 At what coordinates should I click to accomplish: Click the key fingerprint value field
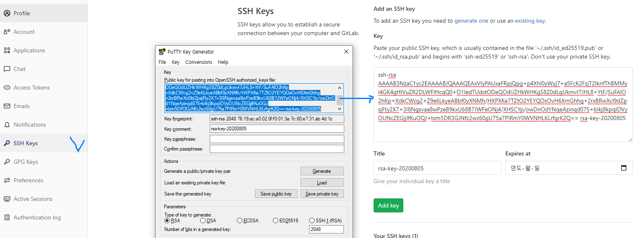(277, 119)
